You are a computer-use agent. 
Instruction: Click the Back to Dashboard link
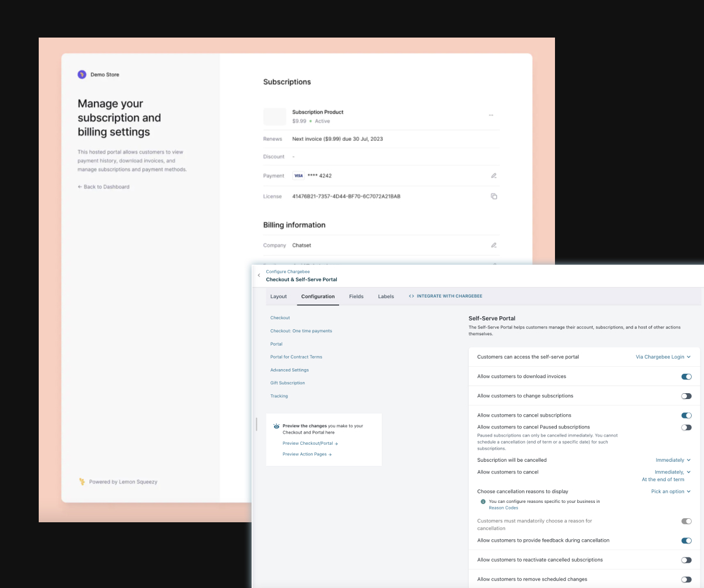point(103,187)
